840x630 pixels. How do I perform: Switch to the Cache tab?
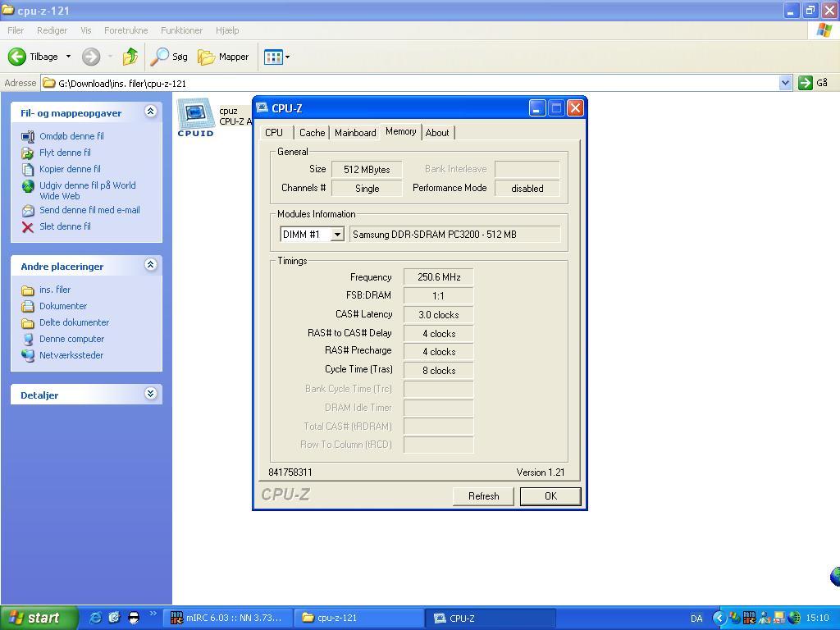[x=312, y=132]
